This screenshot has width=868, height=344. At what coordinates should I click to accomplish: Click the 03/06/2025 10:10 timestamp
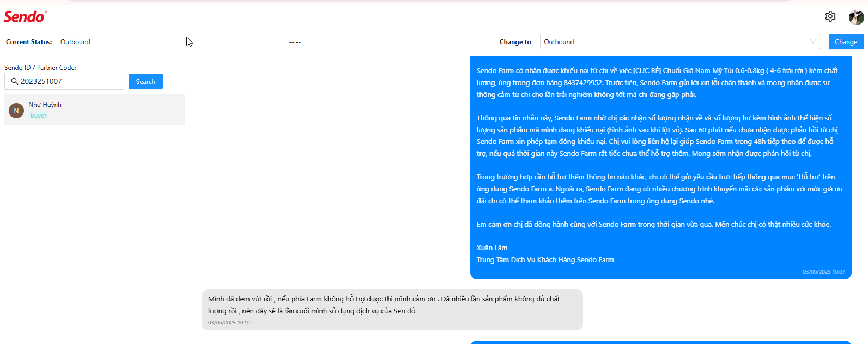pyautogui.click(x=229, y=323)
